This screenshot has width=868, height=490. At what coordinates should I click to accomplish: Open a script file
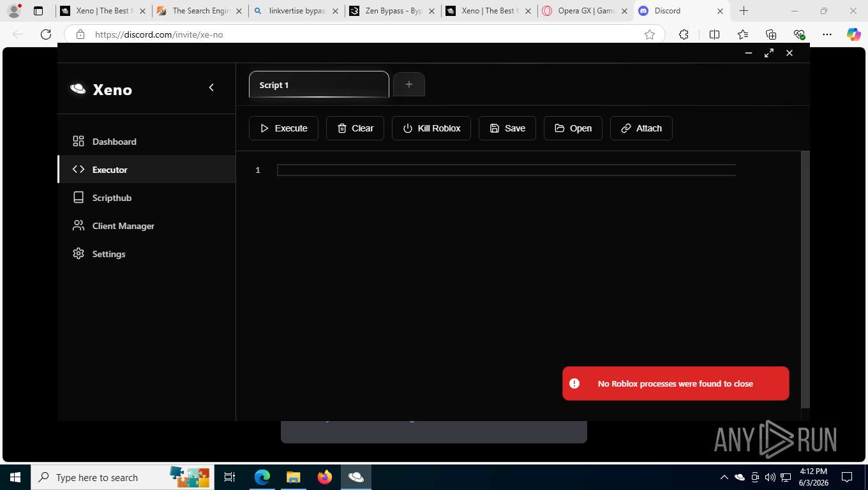coord(573,128)
